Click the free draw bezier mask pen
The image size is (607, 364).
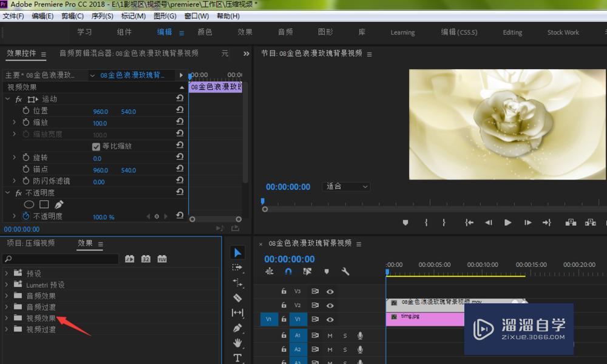pos(59,204)
